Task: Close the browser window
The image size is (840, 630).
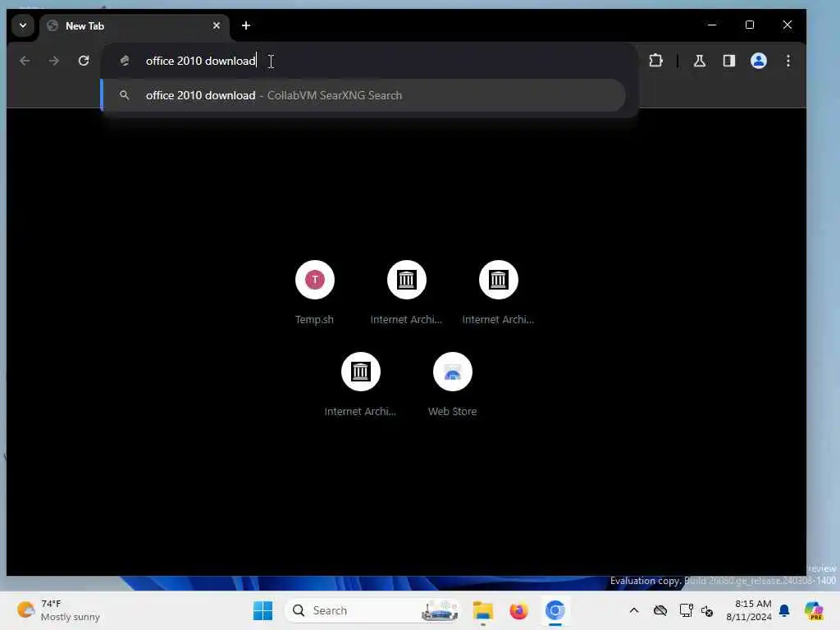Action: point(787,25)
